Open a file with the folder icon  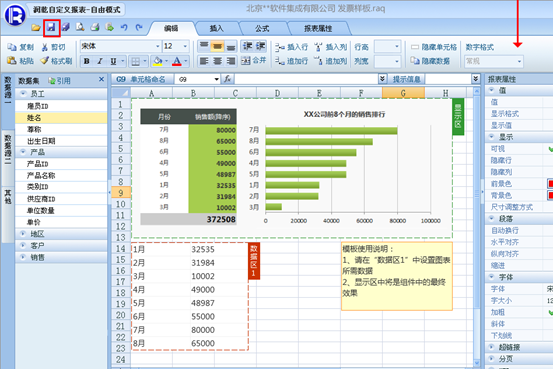pyautogui.click(x=36, y=27)
